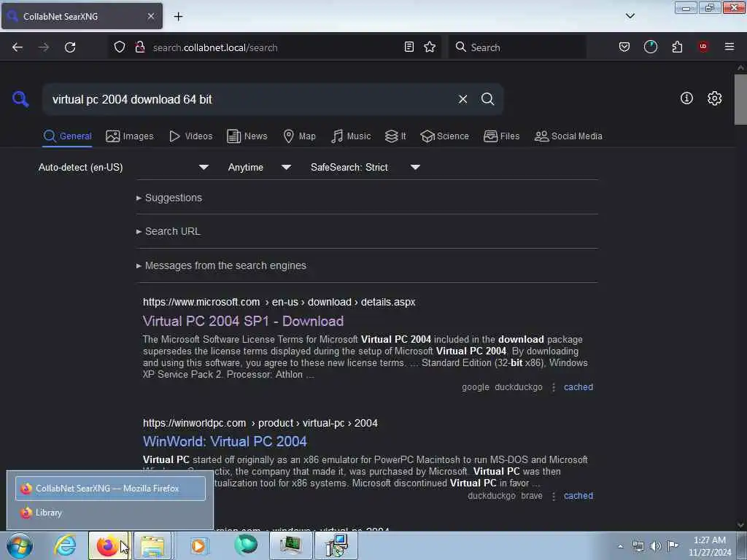
Task: Switch to the Music tab
Action: point(351,136)
